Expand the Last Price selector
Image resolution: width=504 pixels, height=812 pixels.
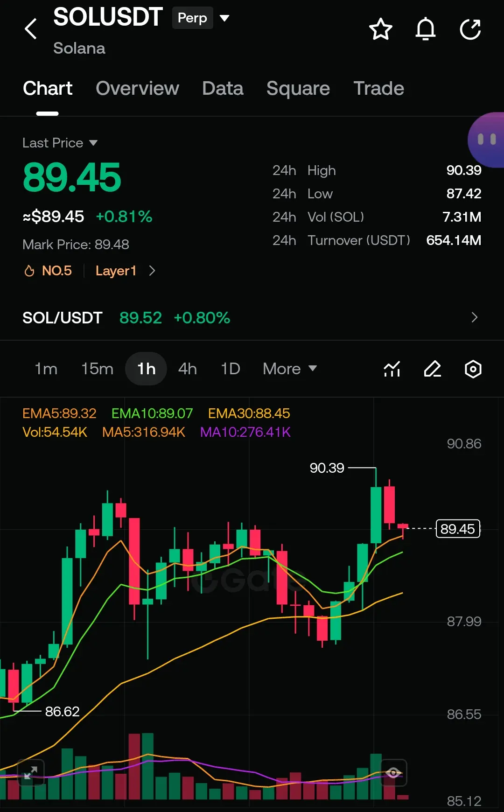click(60, 143)
